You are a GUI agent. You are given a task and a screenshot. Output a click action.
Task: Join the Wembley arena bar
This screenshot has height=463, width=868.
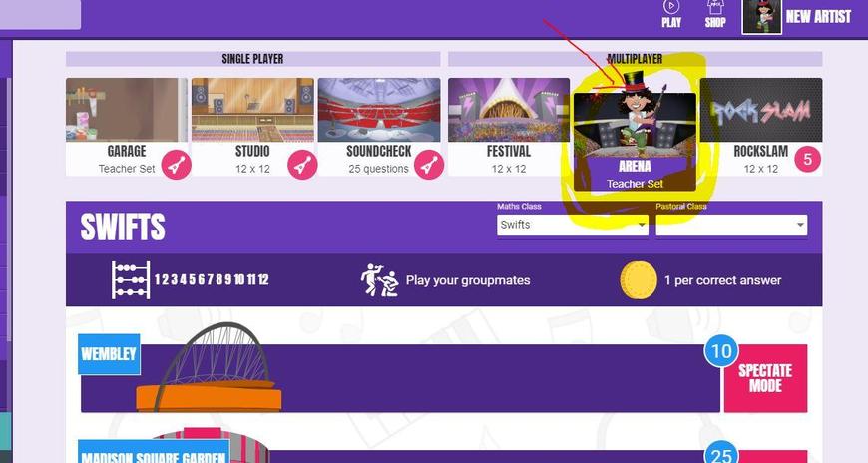(x=400, y=378)
